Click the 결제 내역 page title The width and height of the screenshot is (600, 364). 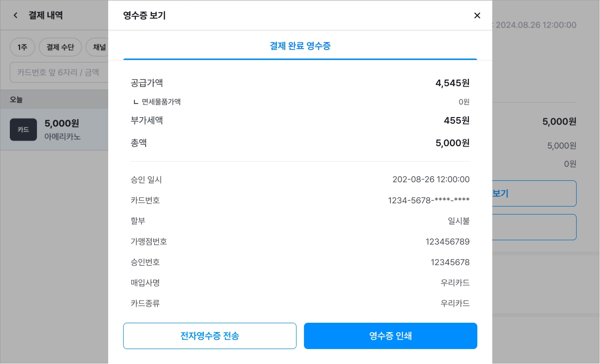click(45, 15)
